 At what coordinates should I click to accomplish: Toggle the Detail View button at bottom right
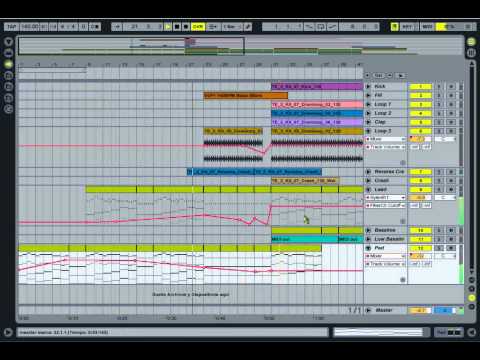(471, 332)
